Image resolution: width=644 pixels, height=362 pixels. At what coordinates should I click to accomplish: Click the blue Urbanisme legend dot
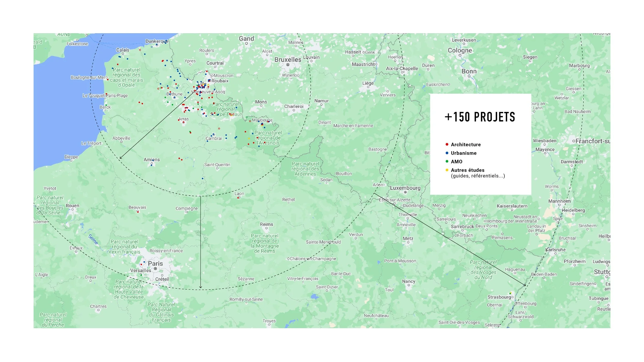tap(447, 153)
